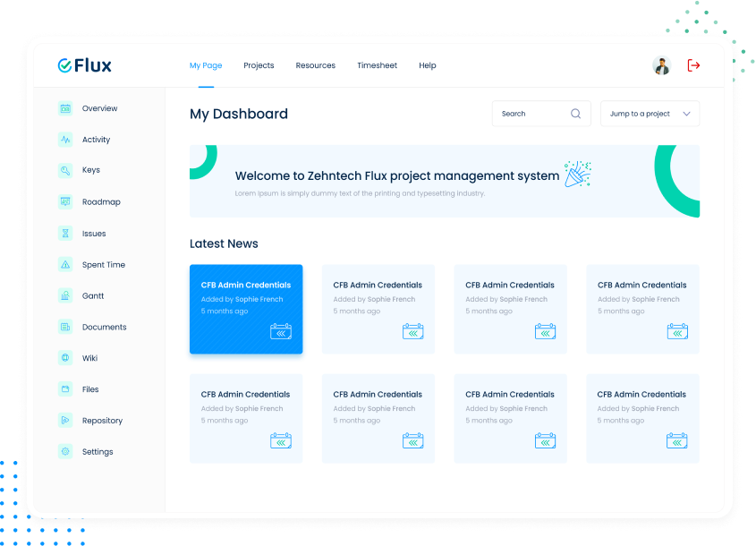Click the Flux logo

[x=85, y=65]
